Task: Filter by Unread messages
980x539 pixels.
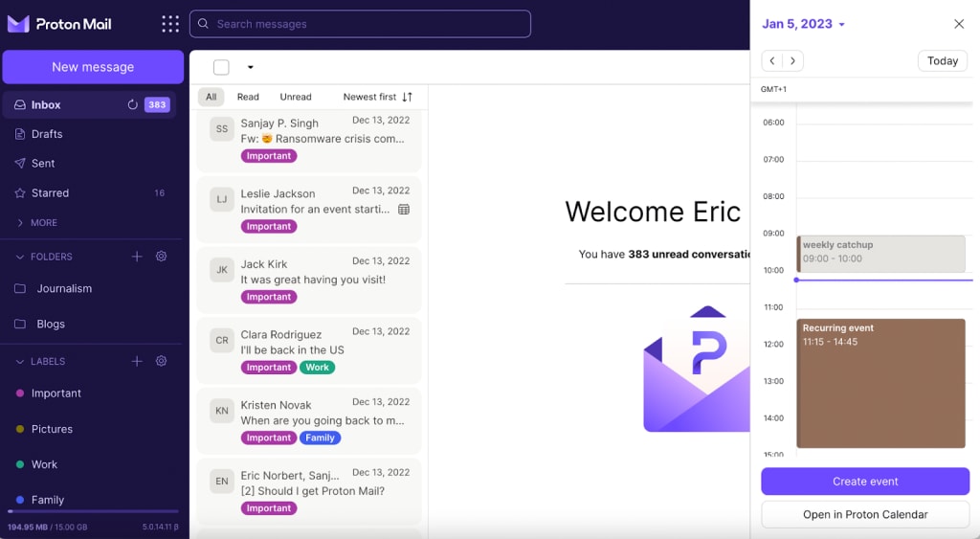Action: click(x=296, y=97)
